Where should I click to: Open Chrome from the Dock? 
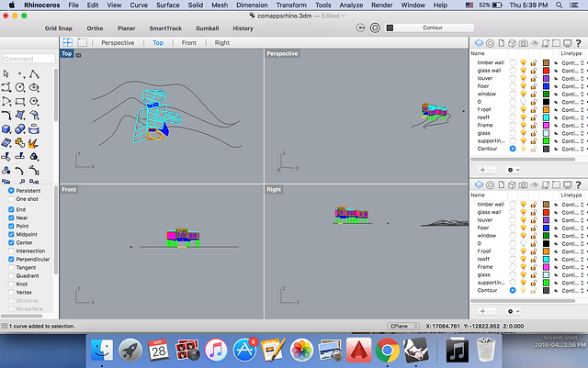pyautogui.click(x=387, y=351)
